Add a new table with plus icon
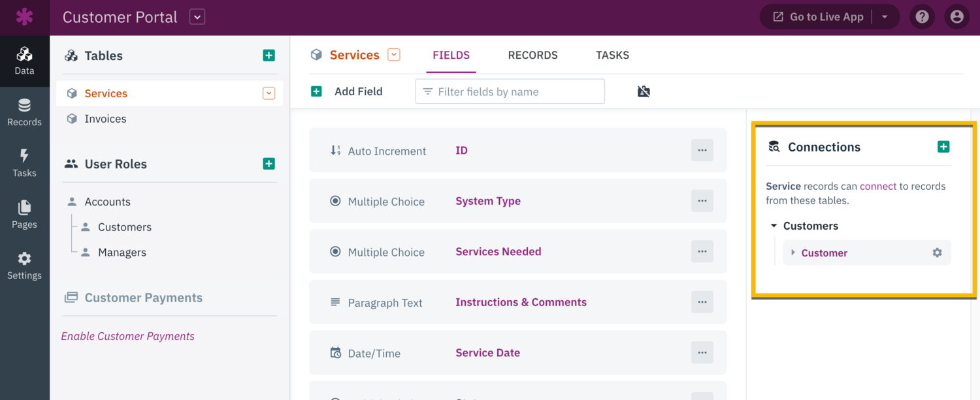This screenshot has width=980, height=400. tap(269, 55)
